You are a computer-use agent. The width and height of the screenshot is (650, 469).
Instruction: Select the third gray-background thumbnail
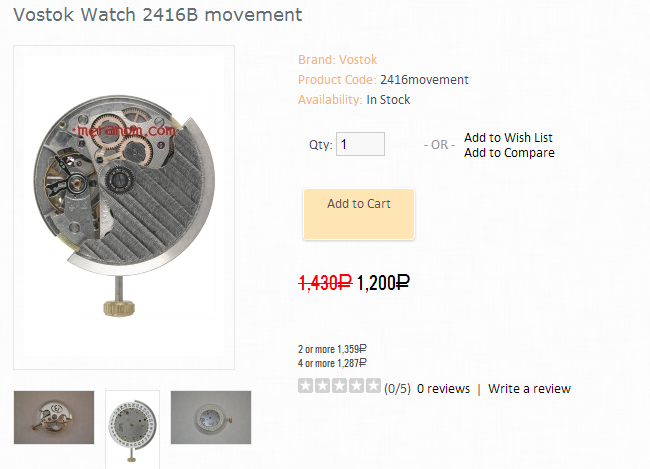point(211,417)
